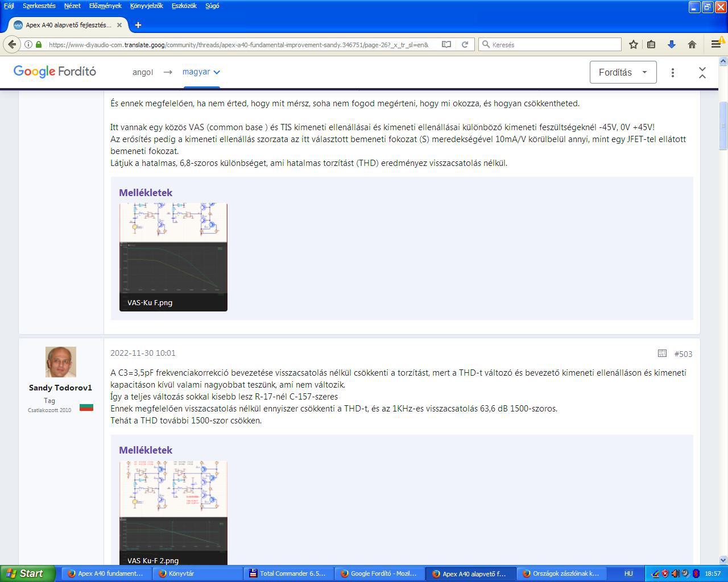Image resolution: width=728 pixels, height=582 pixels.
Task: Reload the current page
Action: (465, 44)
